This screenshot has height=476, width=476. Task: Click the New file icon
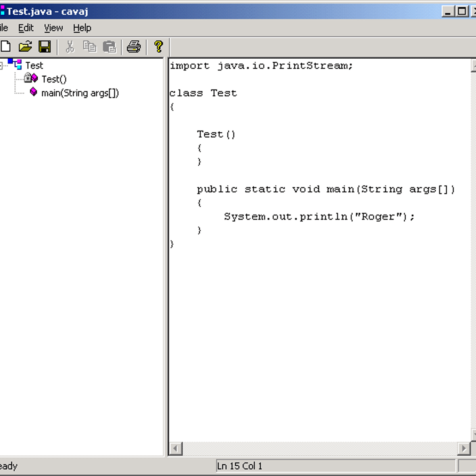(6, 46)
